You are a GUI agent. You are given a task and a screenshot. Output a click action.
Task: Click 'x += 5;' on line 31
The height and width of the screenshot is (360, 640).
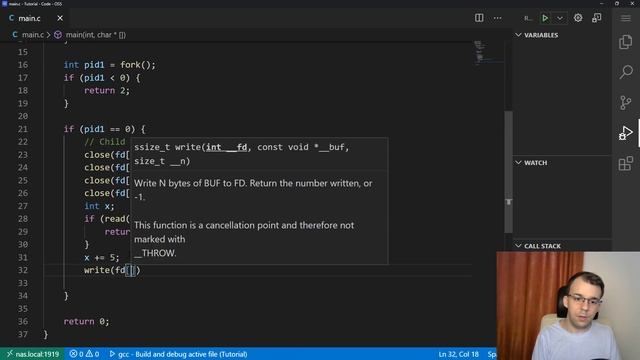[x=102, y=258]
